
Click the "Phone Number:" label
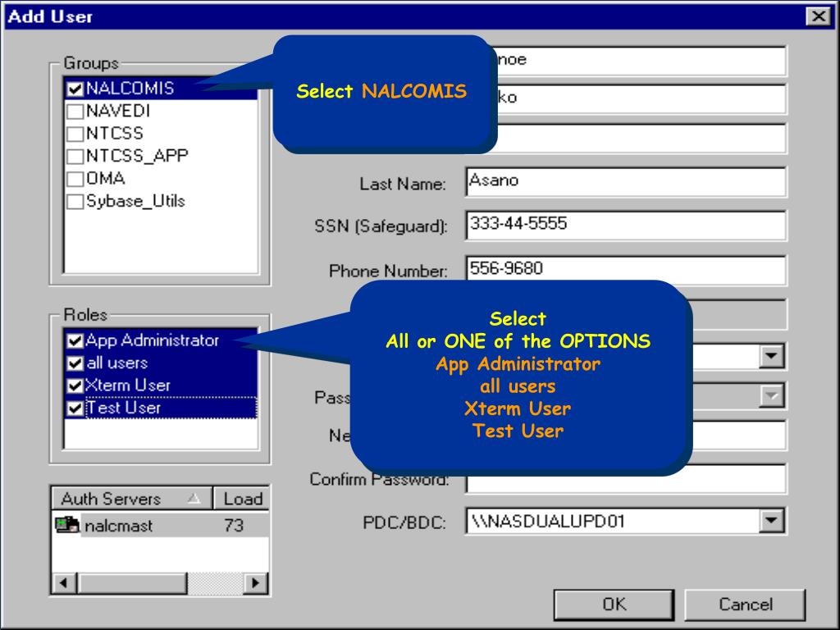388,271
